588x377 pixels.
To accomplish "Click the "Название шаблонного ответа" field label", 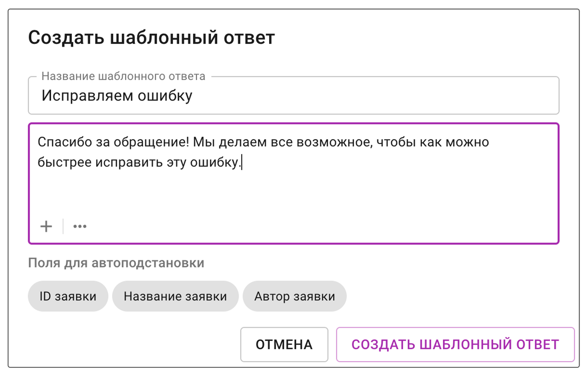I will coord(123,76).
